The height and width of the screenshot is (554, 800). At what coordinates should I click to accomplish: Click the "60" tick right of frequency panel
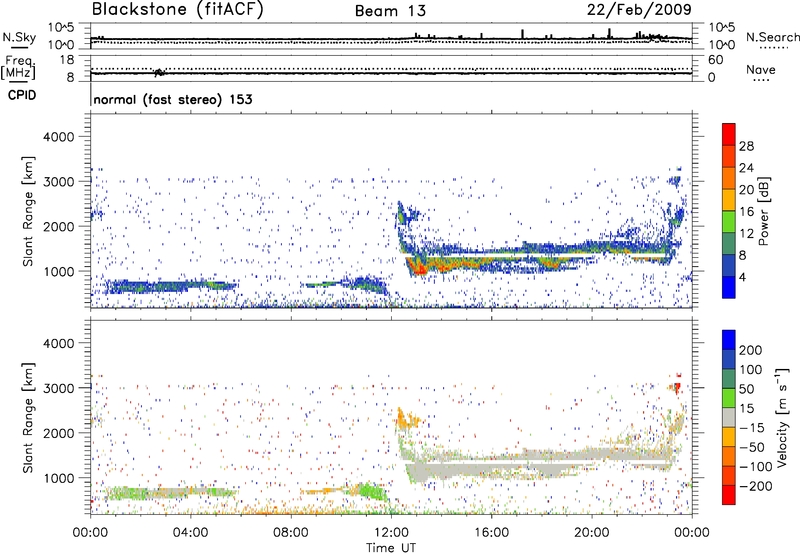(715, 60)
